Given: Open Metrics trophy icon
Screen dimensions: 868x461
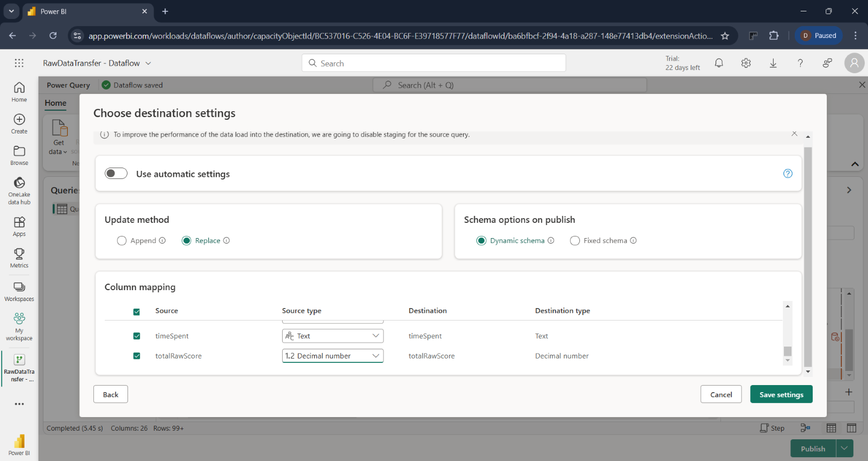Looking at the screenshot, I should click(x=19, y=258).
